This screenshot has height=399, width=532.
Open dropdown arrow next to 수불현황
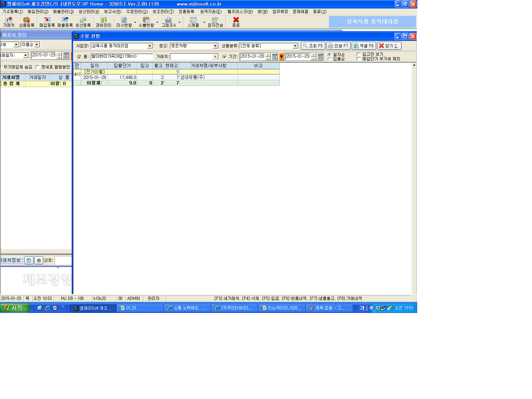pyautogui.click(x=157, y=22)
